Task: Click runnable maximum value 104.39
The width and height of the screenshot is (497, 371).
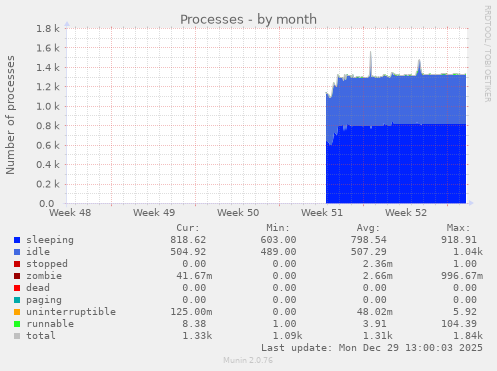Action: [x=459, y=324]
